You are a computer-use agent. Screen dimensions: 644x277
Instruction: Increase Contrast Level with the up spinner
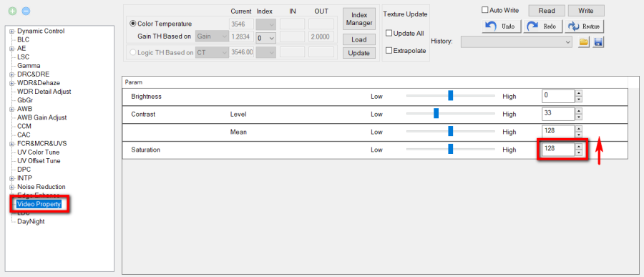[579, 111]
